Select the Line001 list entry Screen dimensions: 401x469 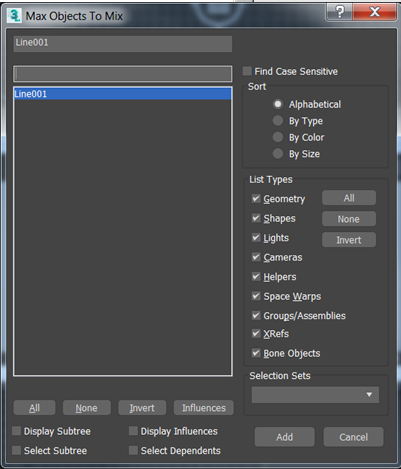[x=123, y=94]
